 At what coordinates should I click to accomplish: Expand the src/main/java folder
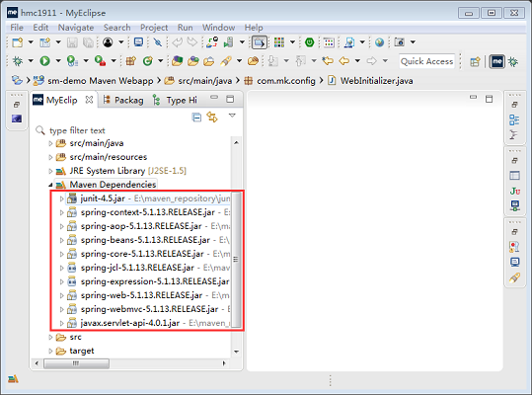click(50, 143)
